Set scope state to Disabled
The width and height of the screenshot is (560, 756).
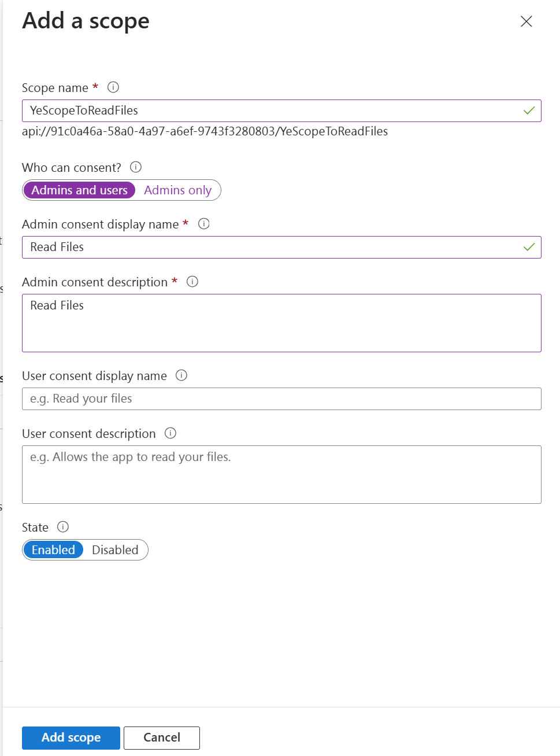pyautogui.click(x=115, y=550)
